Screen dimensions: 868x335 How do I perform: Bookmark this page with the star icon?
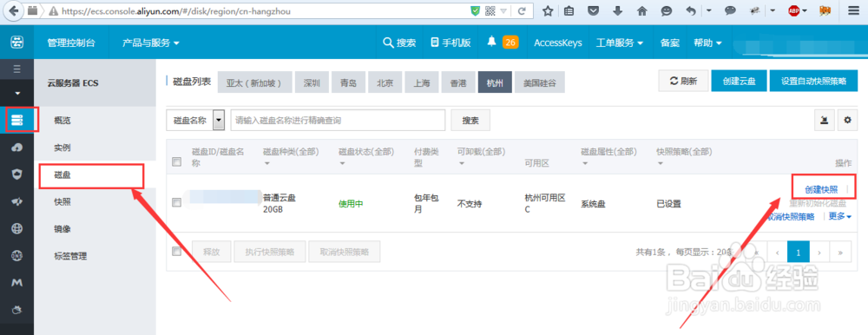[x=548, y=10]
